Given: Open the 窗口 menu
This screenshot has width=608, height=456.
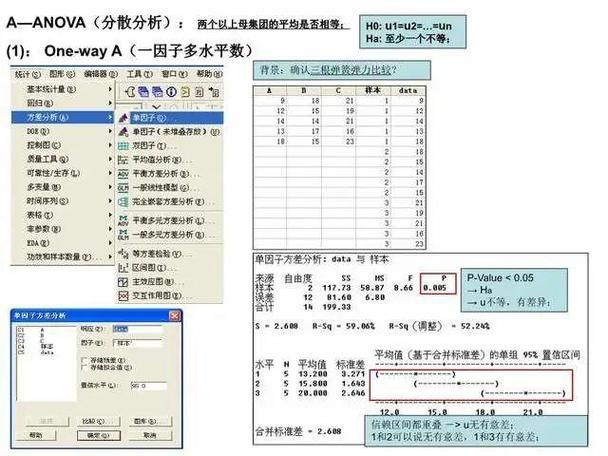Looking at the screenshot, I should point(174,74).
